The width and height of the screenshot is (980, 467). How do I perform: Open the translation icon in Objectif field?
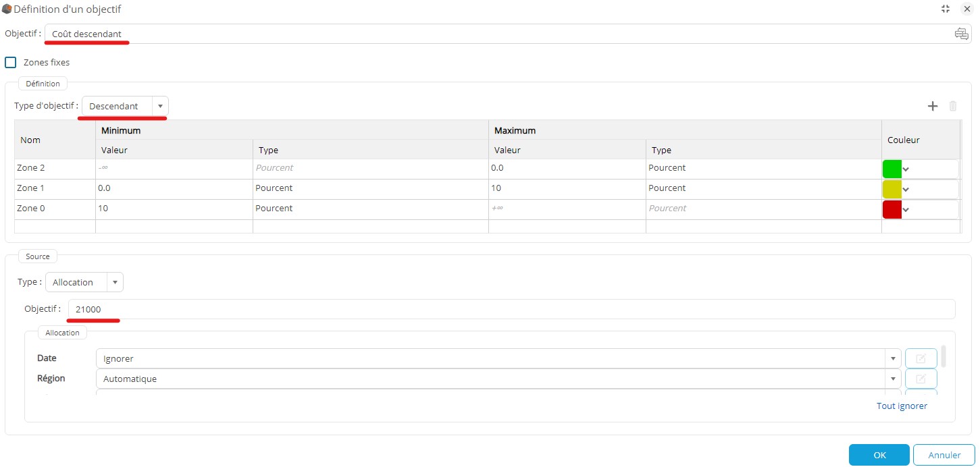pyautogui.click(x=961, y=34)
